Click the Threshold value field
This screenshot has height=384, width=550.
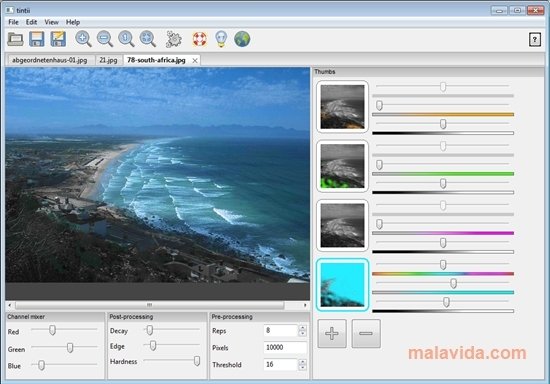[x=281, y=364]
